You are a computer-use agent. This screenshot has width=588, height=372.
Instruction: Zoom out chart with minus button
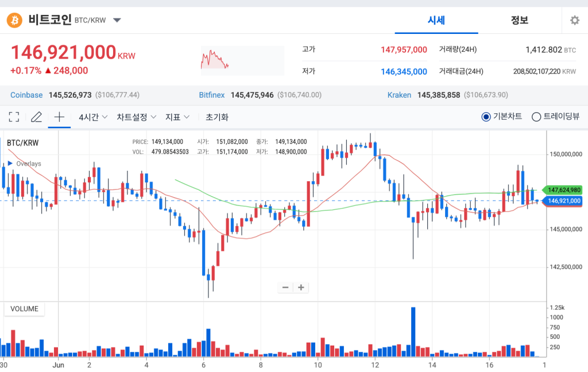click(285, 287)
